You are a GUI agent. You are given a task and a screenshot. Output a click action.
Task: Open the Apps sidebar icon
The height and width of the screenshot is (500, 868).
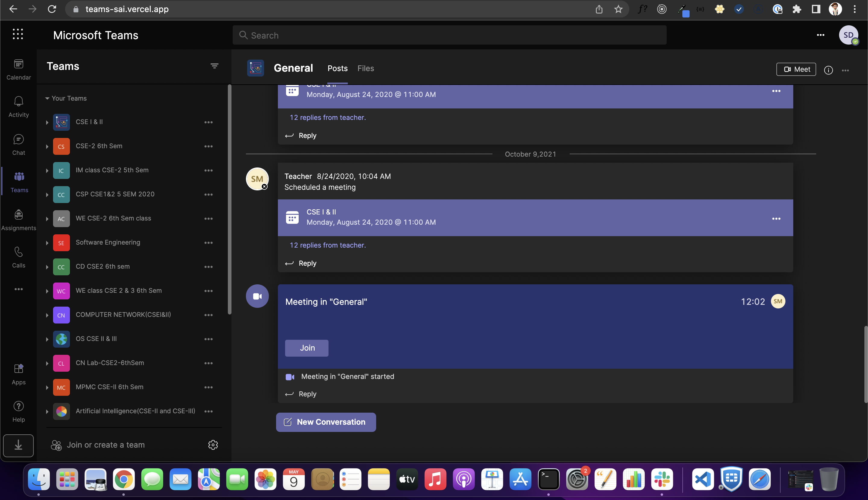[x=19, y=374]
